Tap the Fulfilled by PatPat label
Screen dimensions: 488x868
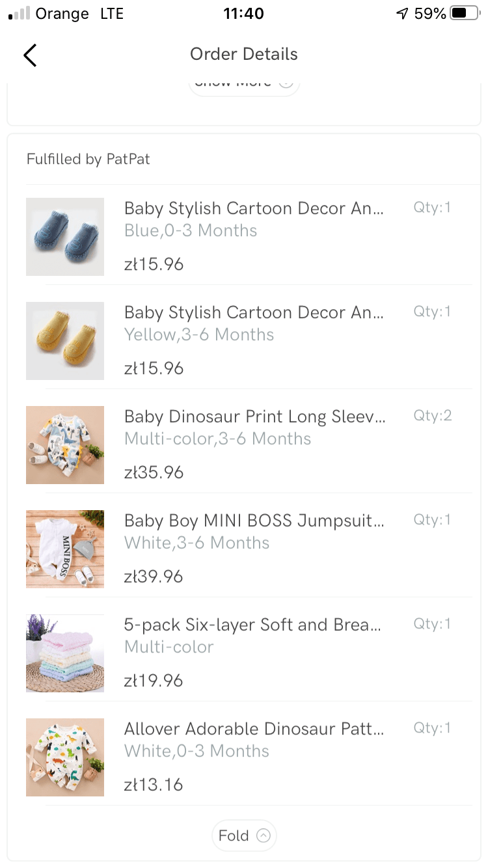pyautogui.click(x=88, y=159)
